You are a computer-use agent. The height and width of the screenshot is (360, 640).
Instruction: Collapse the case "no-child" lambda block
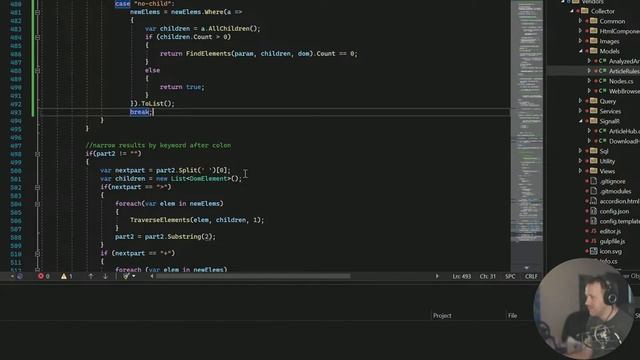point(37,12)
